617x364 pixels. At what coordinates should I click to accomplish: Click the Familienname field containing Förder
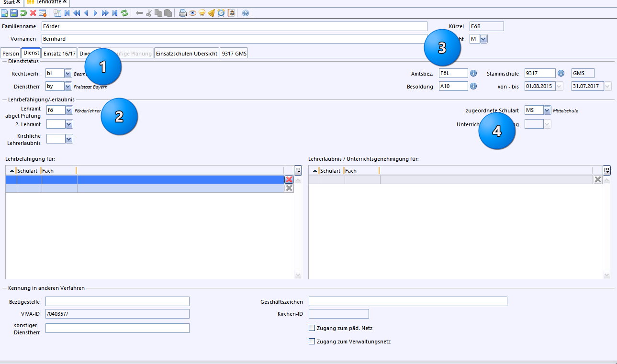coord(235,26)
